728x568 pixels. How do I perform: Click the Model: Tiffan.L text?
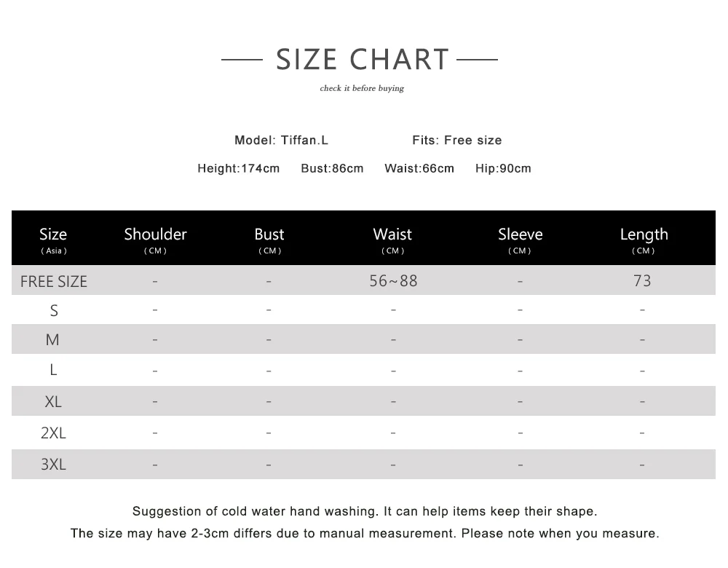pos(281,141)
